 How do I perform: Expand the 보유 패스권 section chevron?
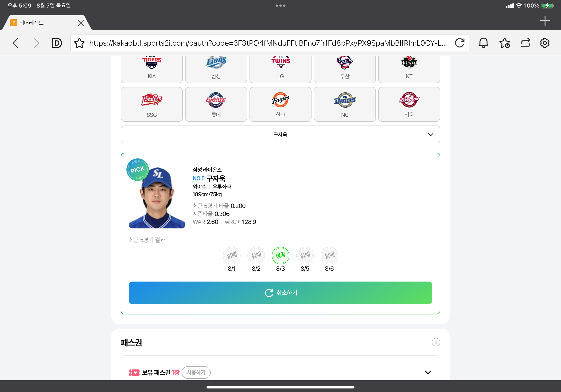[428, 372]
